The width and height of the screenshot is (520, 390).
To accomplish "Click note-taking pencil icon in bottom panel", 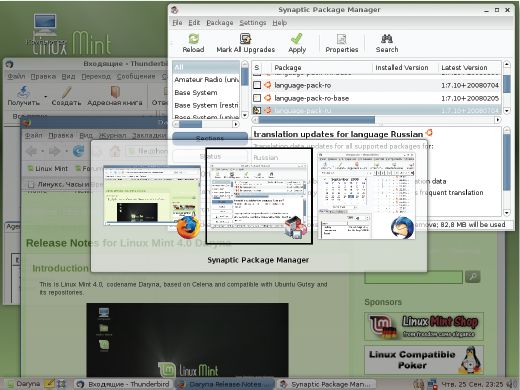I will (x=49, y=384).
